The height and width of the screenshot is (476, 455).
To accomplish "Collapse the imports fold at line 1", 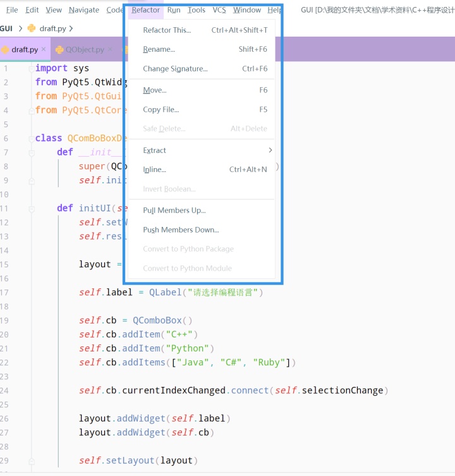I will pos(32,69).
